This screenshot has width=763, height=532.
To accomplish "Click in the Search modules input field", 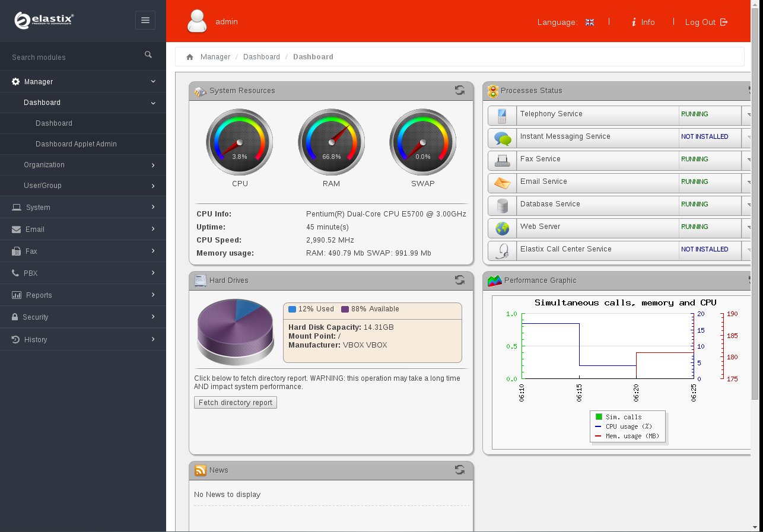I will click(x=74, y=58).
